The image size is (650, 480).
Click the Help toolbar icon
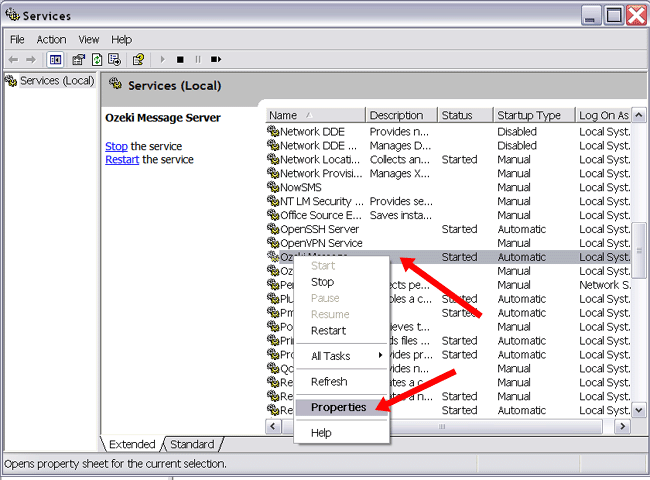pos(138,59)
